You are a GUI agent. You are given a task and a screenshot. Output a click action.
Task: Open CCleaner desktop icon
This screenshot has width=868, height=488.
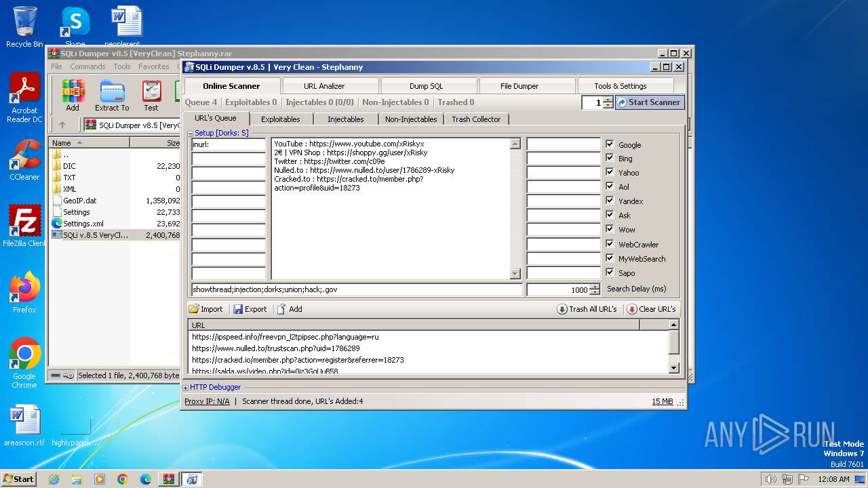24,160
